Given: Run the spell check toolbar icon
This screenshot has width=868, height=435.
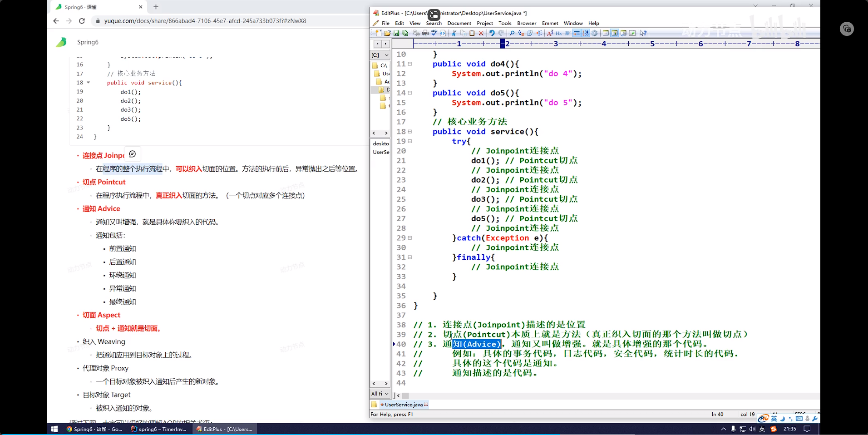Looking at the screenshot, I should [434, 33].
